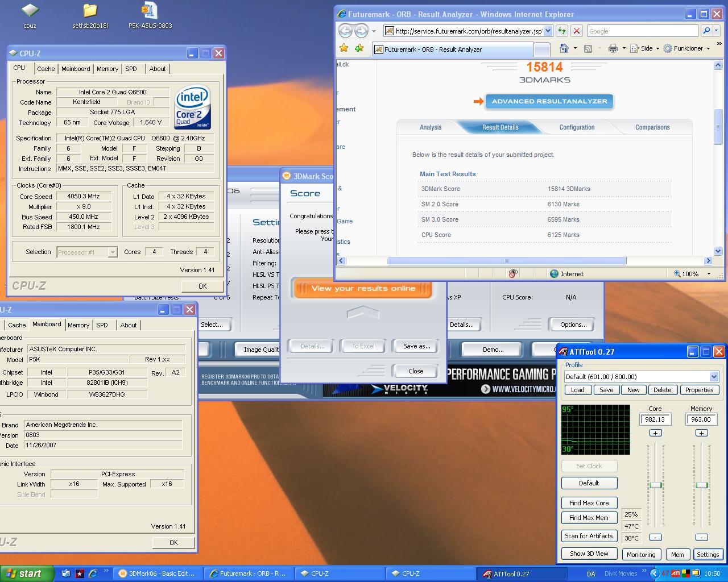Open the P5K-ASUS-0803 desktop file
Image resolution: width=728 pixels, height=582 pixels.
pos(150,15)
